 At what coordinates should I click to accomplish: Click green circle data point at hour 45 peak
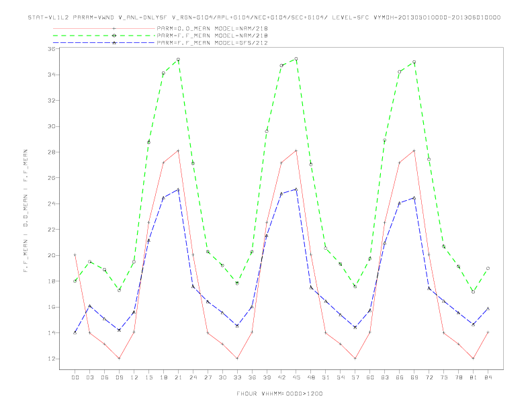[x=296, y=59]
